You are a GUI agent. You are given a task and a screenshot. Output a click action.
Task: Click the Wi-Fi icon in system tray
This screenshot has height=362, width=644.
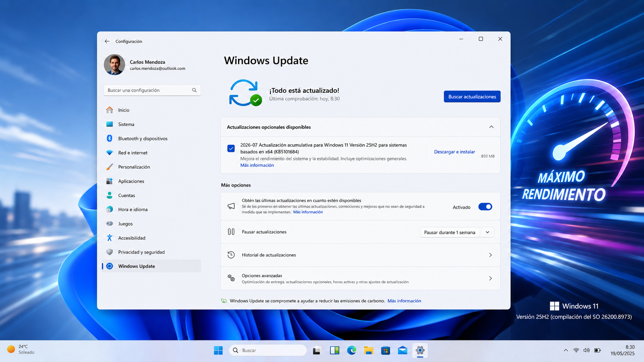click(576, 350)
